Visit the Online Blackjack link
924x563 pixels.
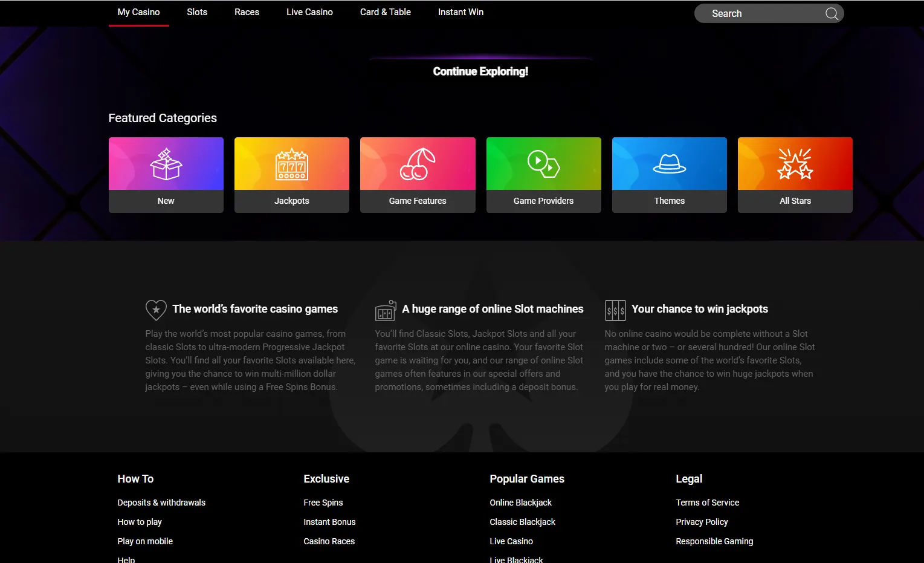[520, 503]
